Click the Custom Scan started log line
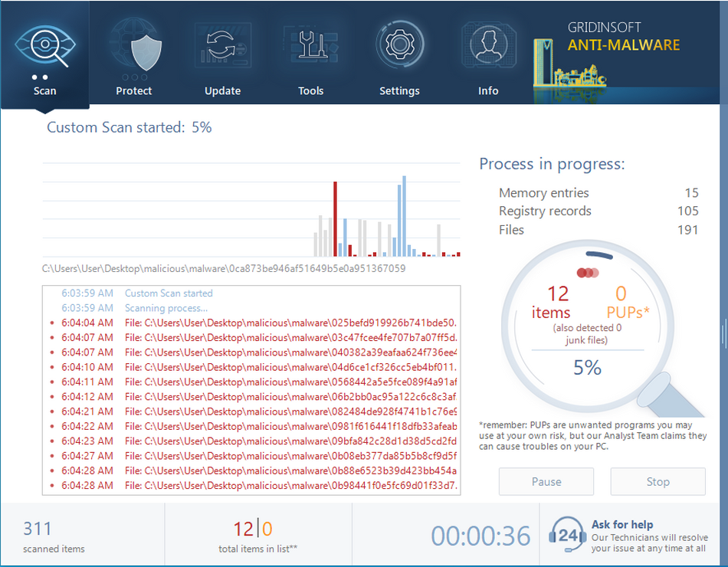 click(x=169, y=293)
